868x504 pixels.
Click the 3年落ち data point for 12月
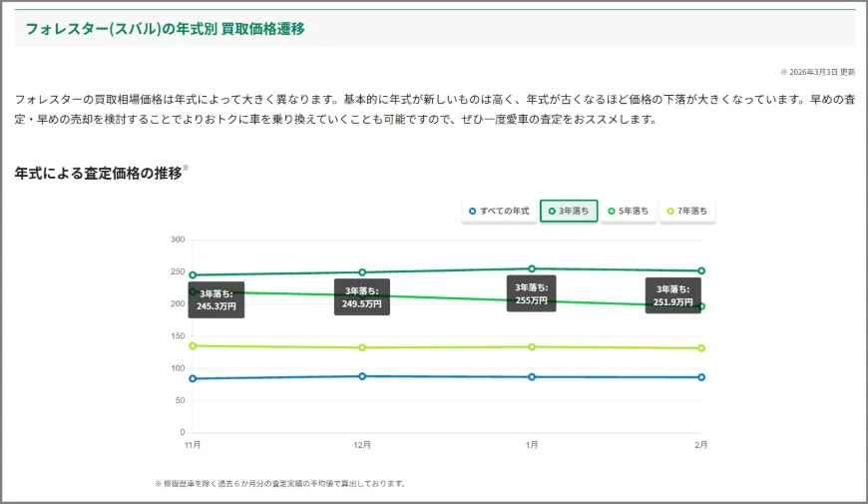click(x=362, y=272)
